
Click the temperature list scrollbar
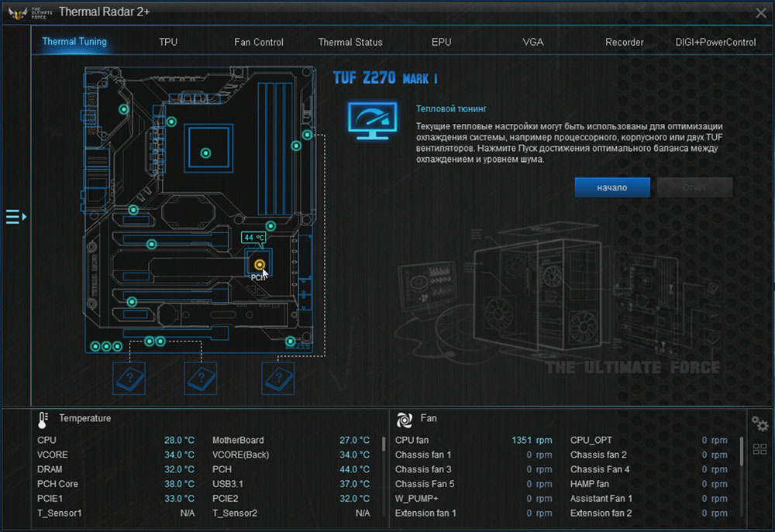384,444
